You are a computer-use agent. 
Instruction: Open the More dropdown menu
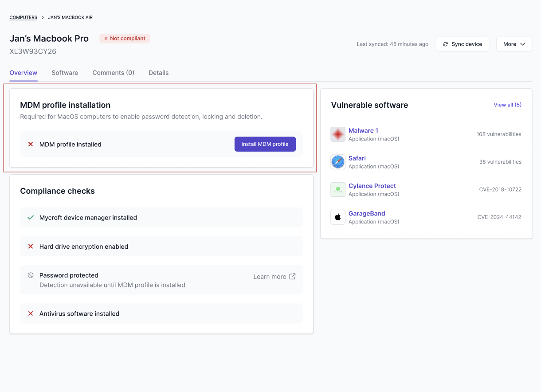point(514,44)
